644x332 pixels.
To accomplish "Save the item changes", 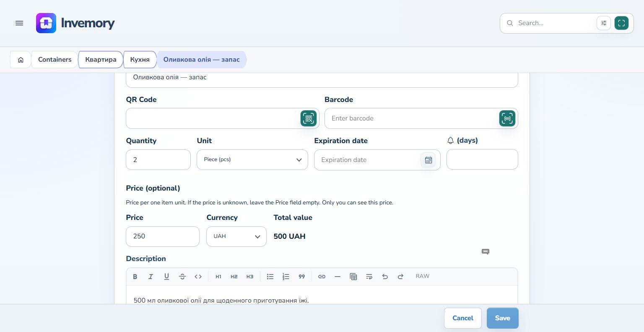I will tap(503, 318).
